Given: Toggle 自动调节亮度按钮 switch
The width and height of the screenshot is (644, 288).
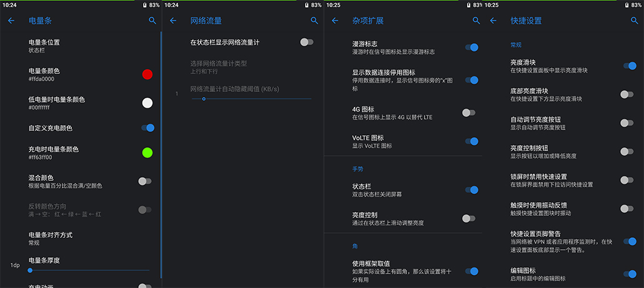Looking at the screenshot, I should 626,123.
